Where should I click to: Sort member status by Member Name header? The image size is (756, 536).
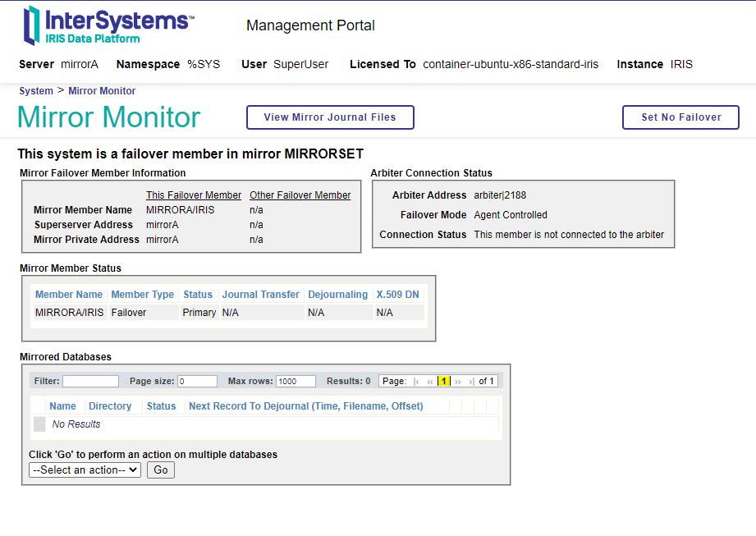[69, 295]
